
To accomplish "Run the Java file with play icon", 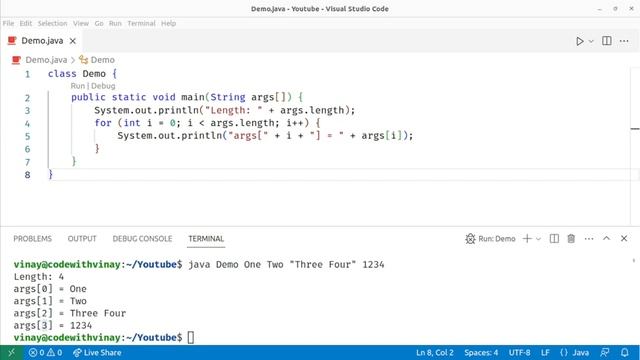I will (x=580, y=41).
